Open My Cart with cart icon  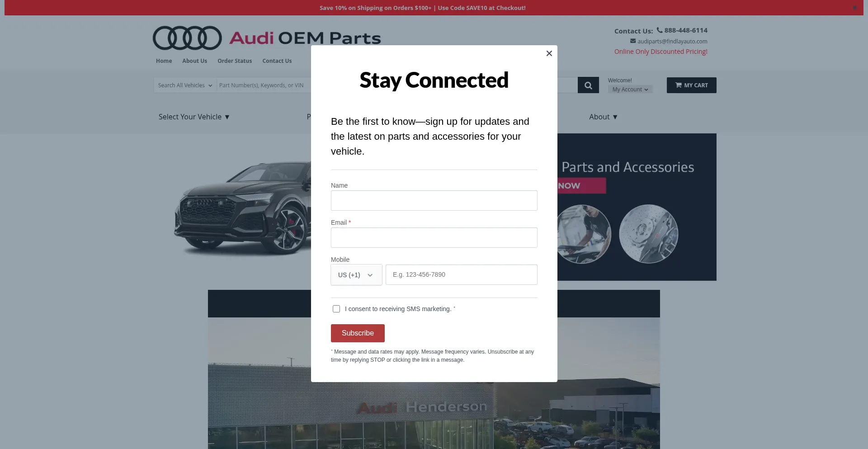691,85
